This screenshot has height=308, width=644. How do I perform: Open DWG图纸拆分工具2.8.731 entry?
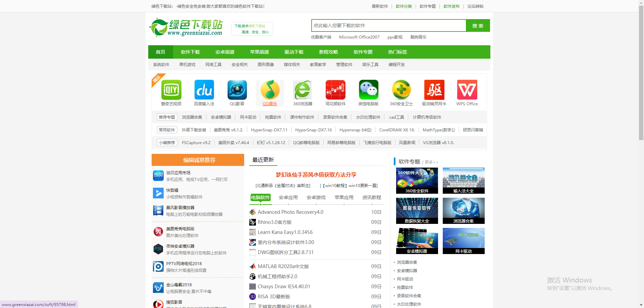coord(285,252)
